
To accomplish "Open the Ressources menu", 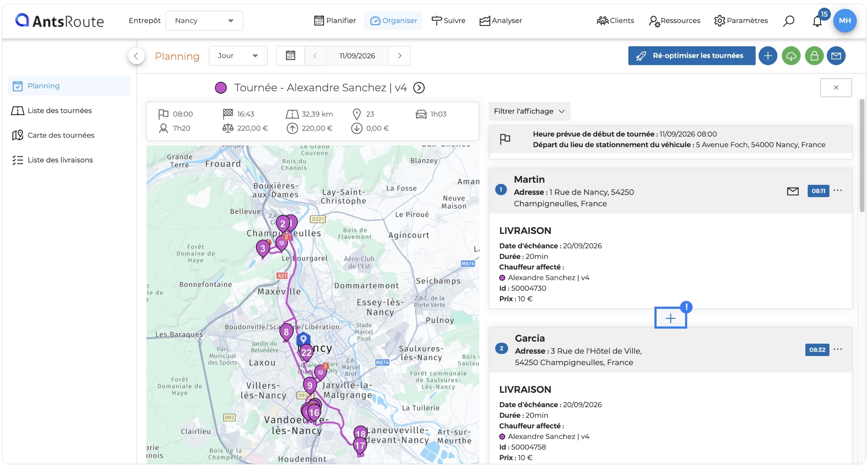I will click(675, 21).
